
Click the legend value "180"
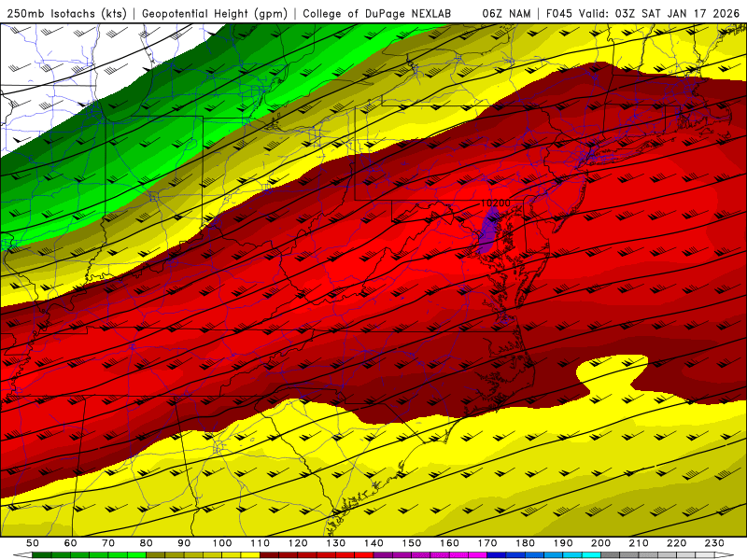tap(526, 543)
